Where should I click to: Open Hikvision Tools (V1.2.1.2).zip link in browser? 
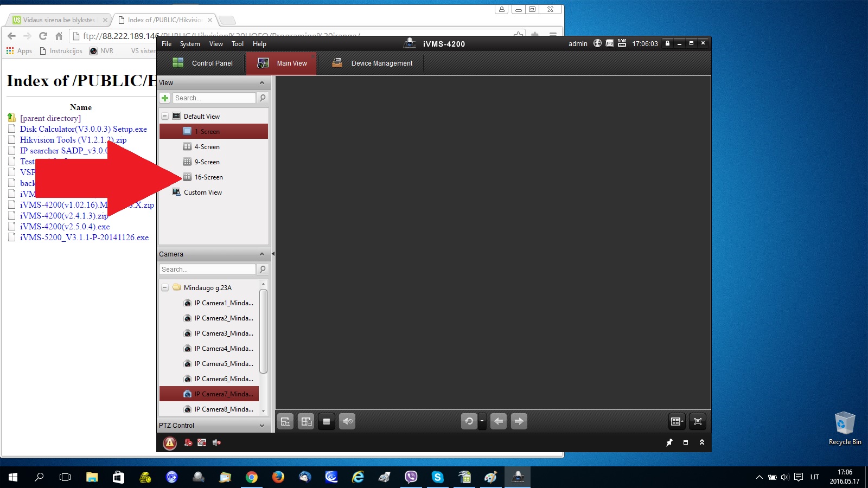(73, 140)
